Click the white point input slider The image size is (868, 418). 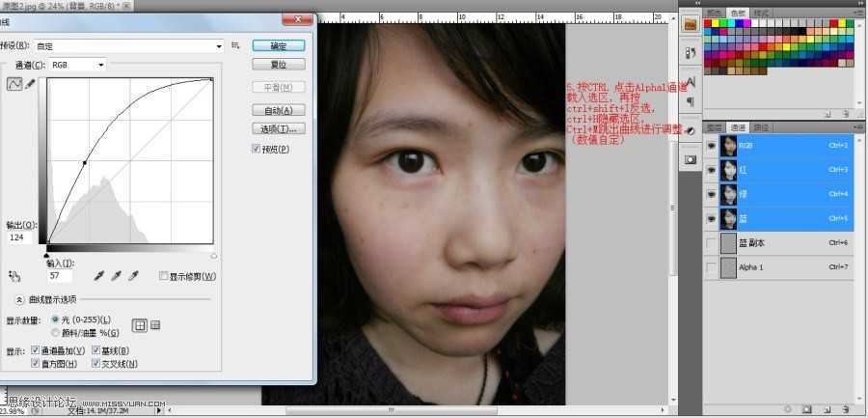click(214, 256)
